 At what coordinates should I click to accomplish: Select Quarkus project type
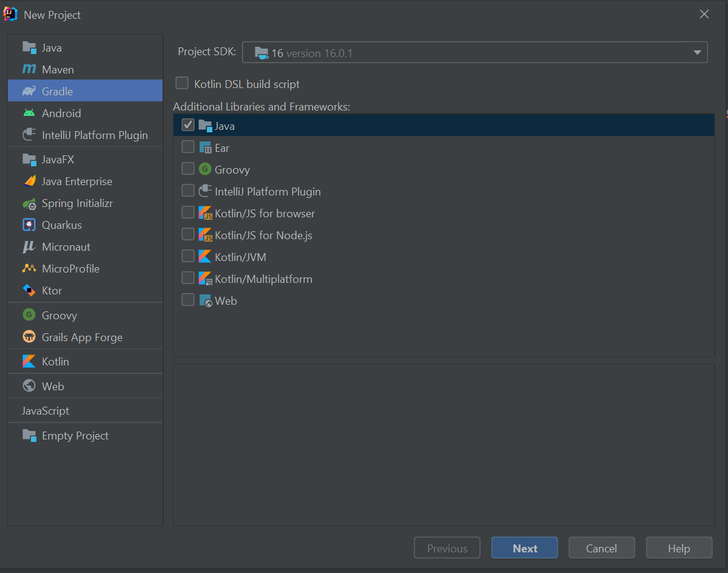(x=85, y=225)
